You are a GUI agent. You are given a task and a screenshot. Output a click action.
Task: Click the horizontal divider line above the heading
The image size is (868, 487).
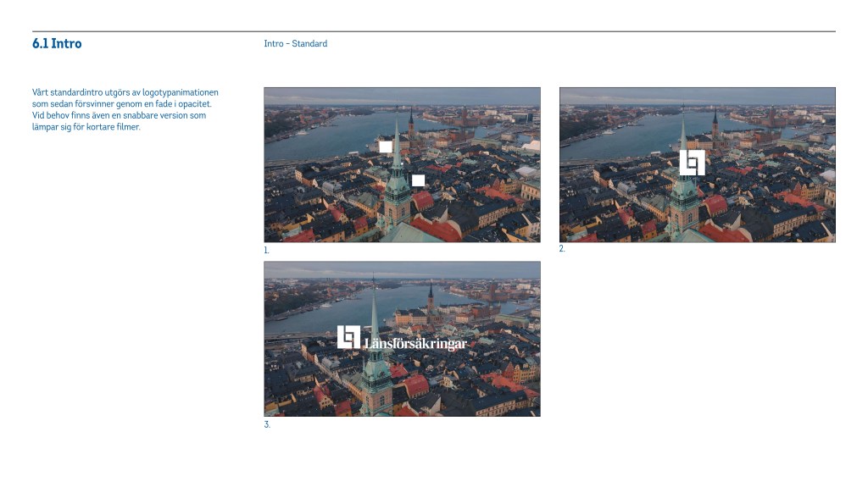click(x=434, y=31)
